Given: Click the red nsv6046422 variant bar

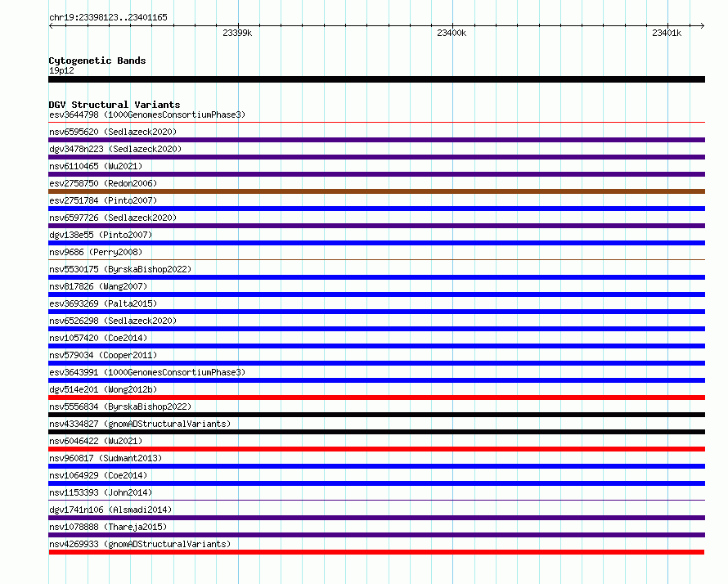Looking at the screenshot, I should pos(376,449).
